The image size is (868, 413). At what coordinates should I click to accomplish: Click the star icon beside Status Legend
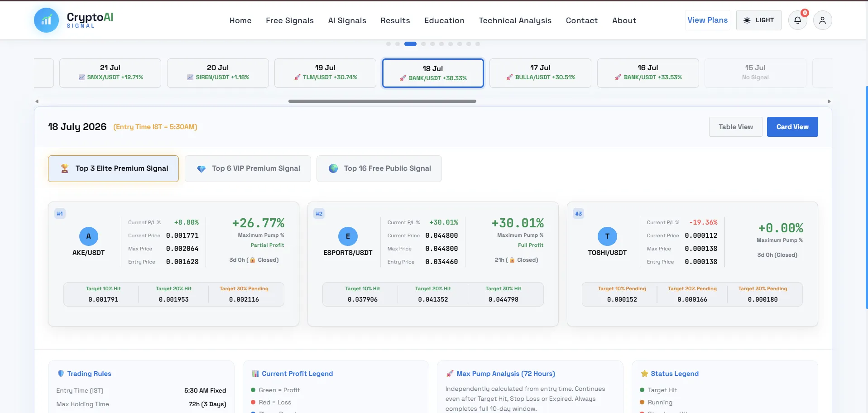644,374
